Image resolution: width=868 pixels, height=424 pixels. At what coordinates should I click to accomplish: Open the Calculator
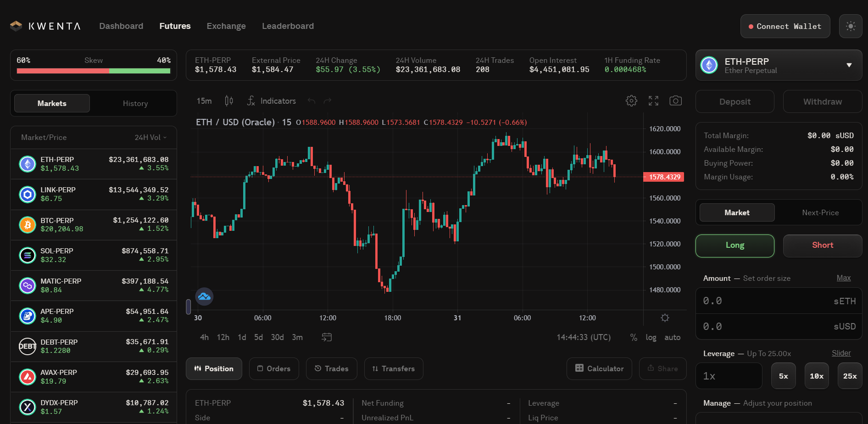pos(599,368)
